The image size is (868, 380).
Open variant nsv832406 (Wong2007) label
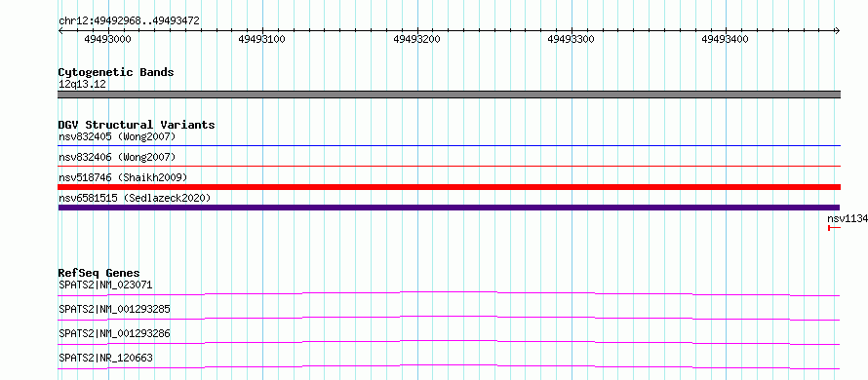117,157
